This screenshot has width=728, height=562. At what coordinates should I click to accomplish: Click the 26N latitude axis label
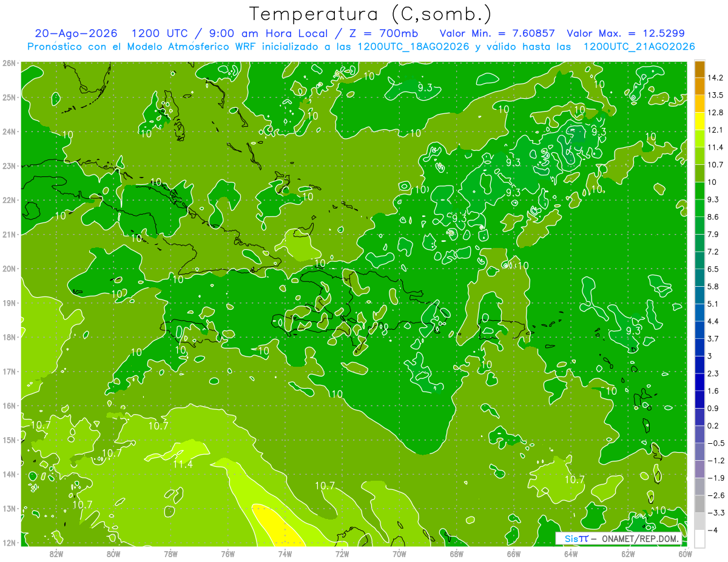(x=8, y=63)
